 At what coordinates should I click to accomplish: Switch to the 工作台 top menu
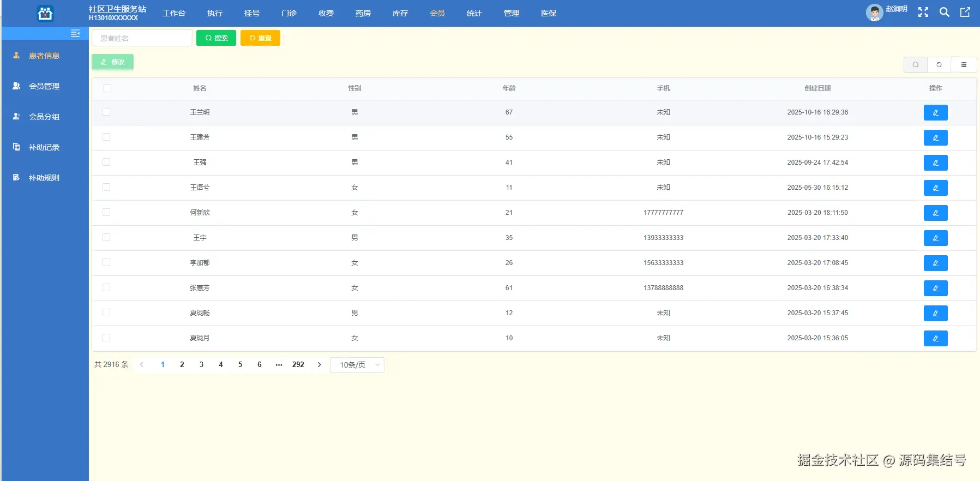(174, 13)
